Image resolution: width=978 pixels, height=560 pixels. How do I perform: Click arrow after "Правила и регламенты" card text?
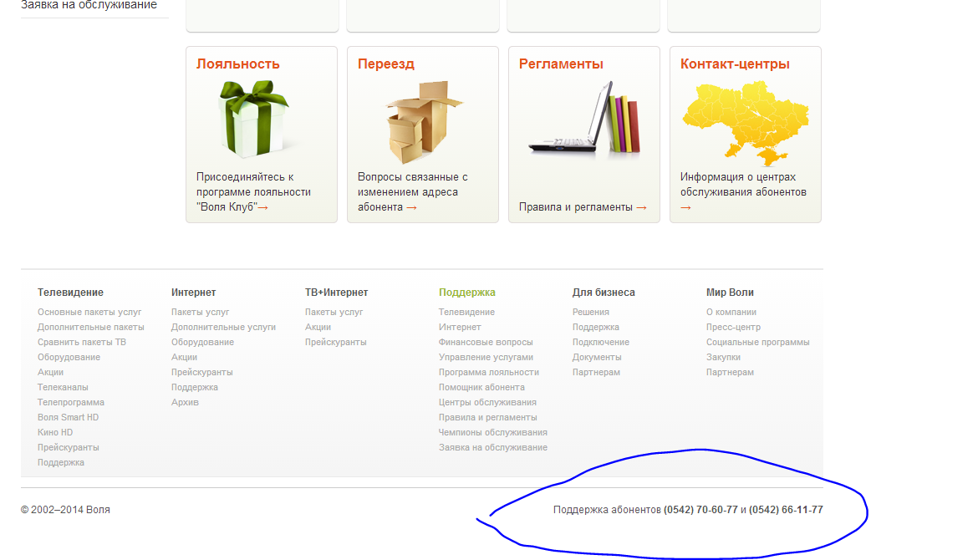coord(641,207)
